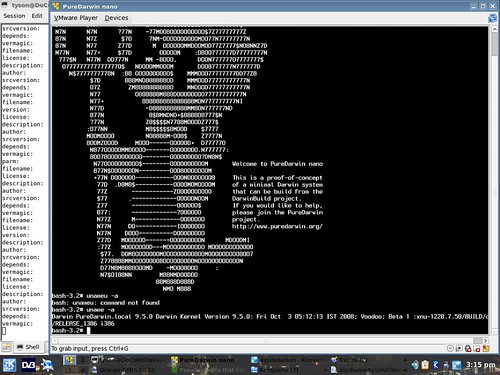Click the cursor box at the bottom of Konsole output

(4, 331)
